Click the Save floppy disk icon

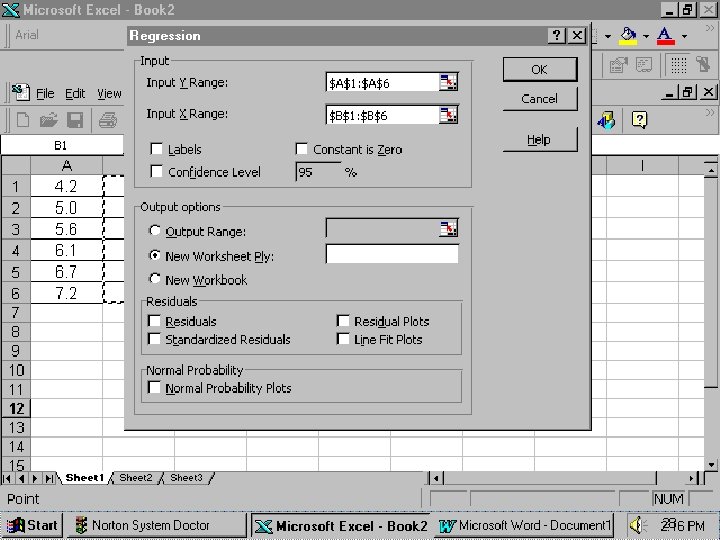75,120
